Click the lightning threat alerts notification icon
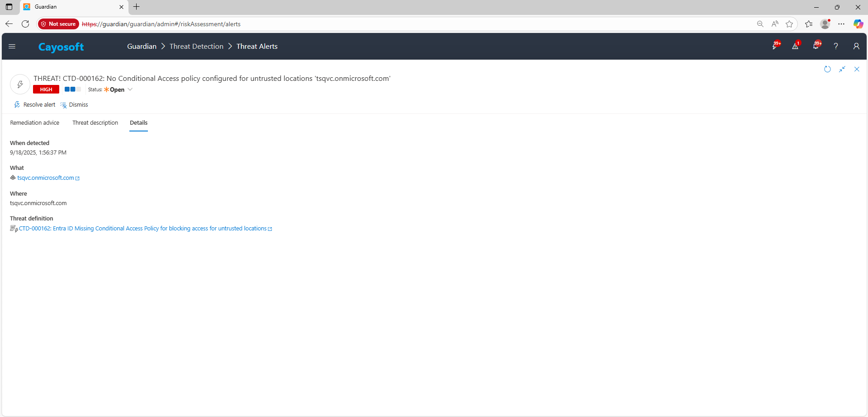Screen dimensions: 868x417 [x=775, y=46]
